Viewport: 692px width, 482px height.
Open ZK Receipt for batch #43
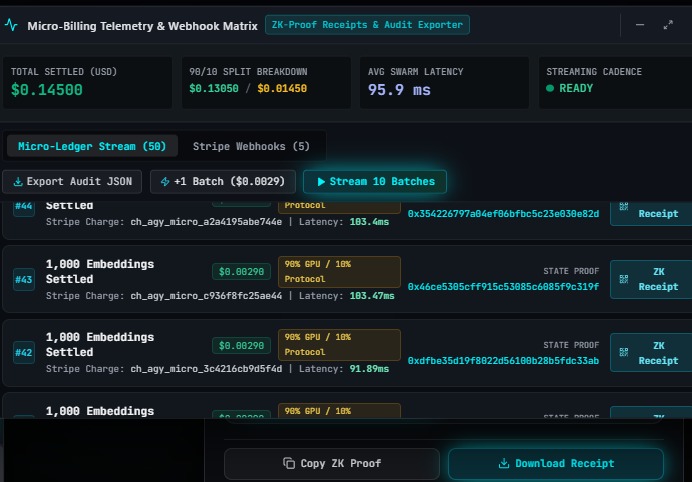(651, 279)
